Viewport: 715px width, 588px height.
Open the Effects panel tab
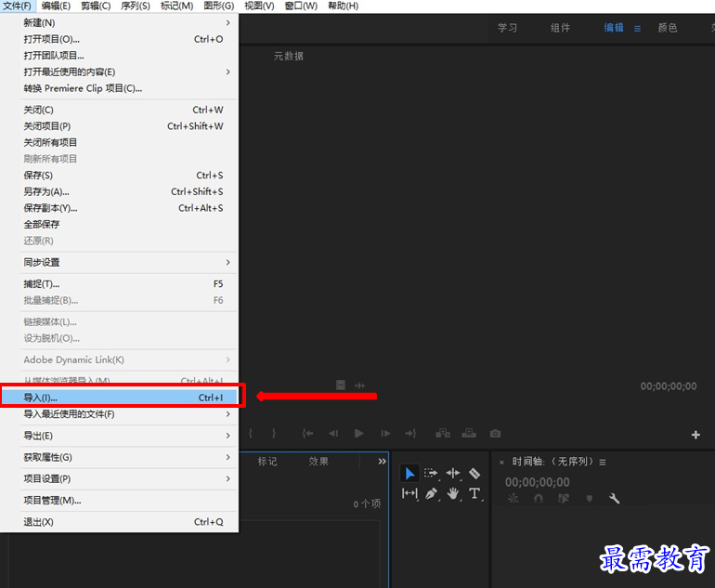pyautogui.click(x=318, y=462)
